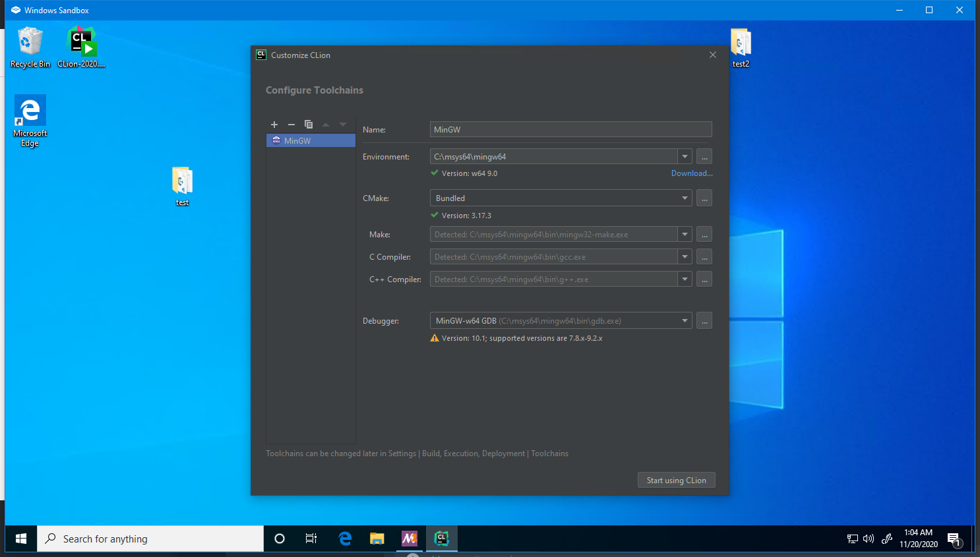The image size is (980, 557).
Task: Open the Debugger MinGW-w64 GDB dropdown
Action: coord(561,320)
